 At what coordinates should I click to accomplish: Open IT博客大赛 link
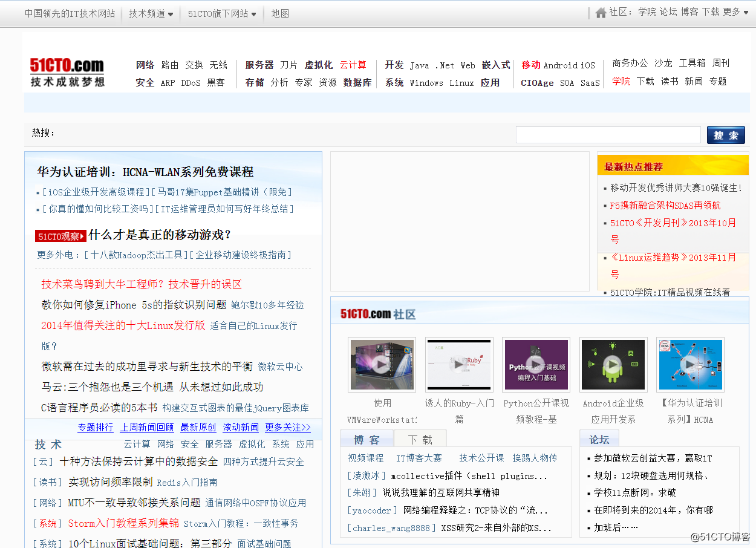[419, 458]
